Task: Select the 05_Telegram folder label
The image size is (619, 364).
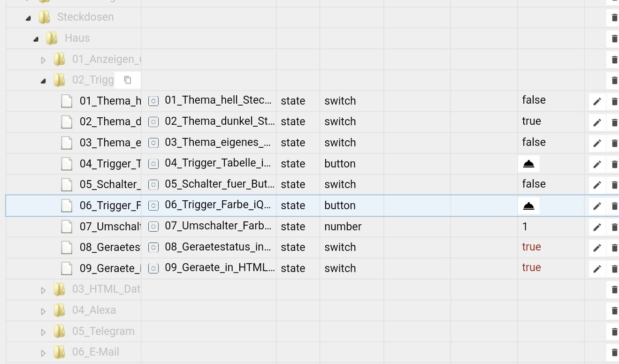Action: click(103, 331)
